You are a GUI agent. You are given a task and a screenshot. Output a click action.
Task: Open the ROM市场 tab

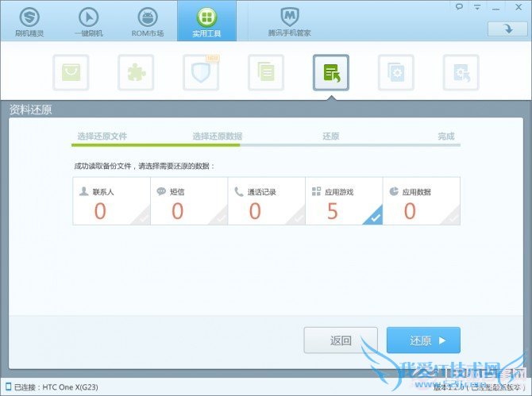pos(148,21)
